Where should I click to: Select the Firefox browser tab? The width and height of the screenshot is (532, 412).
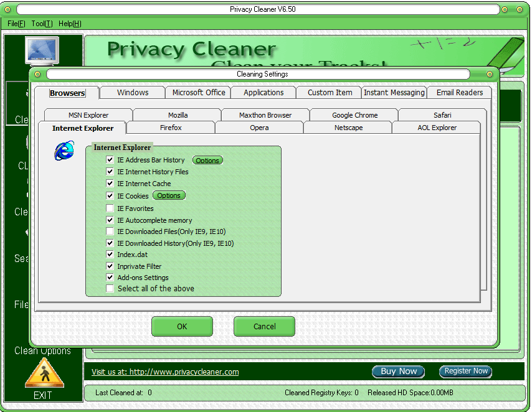tap(171, 128)
